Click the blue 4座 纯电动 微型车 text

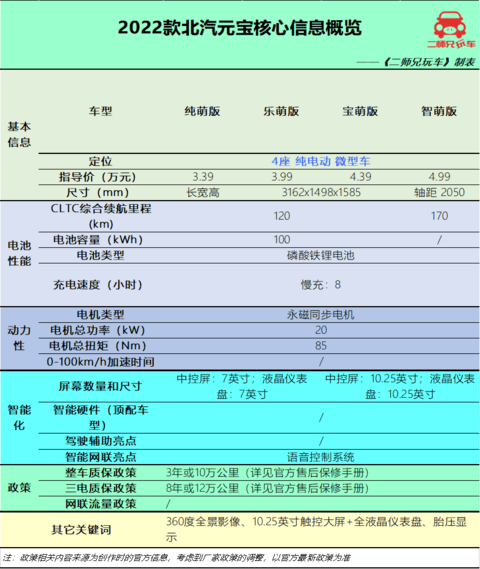(x=321, y=161)
